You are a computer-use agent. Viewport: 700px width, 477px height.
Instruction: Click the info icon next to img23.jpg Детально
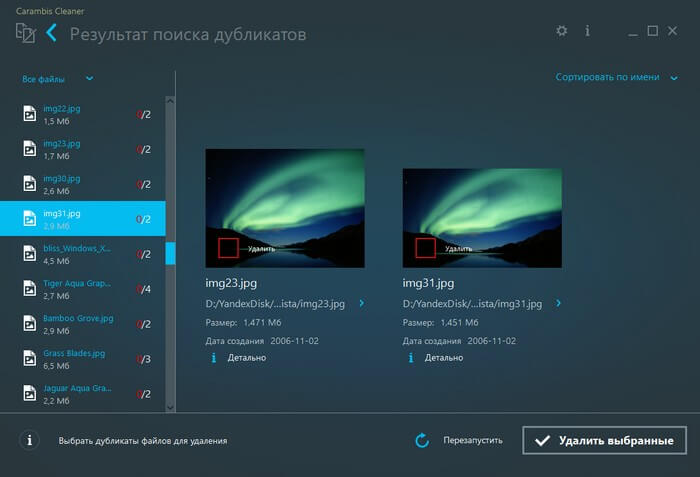[214, 357]
